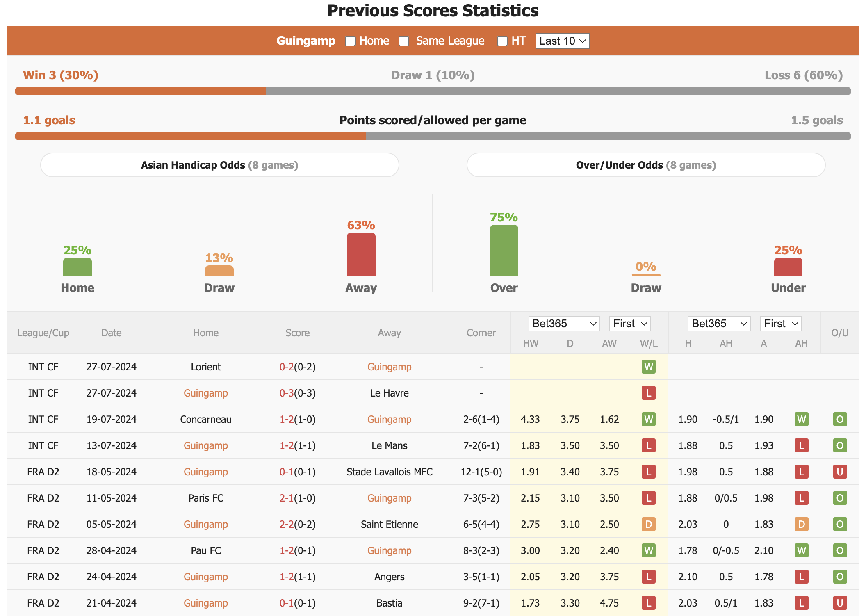Click W/L column L icon in Stade Lavallois row
Viewport: 866px width, 616px height.
tap(649, 472)
